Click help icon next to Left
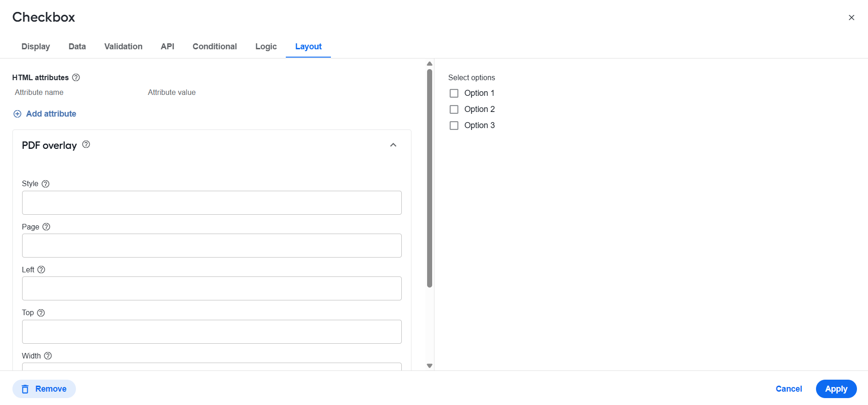 [x=41, y=270]
